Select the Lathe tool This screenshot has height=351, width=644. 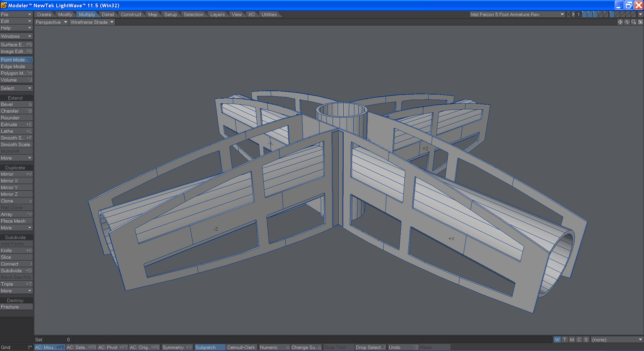click(x=16, y=131)
